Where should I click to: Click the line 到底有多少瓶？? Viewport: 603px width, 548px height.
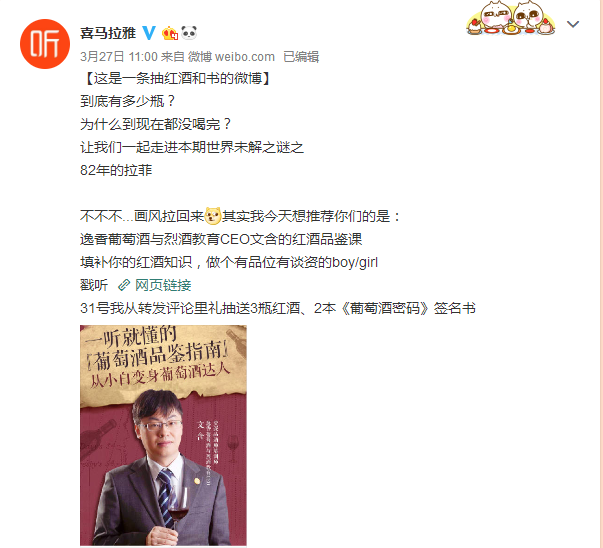(128, 101)
